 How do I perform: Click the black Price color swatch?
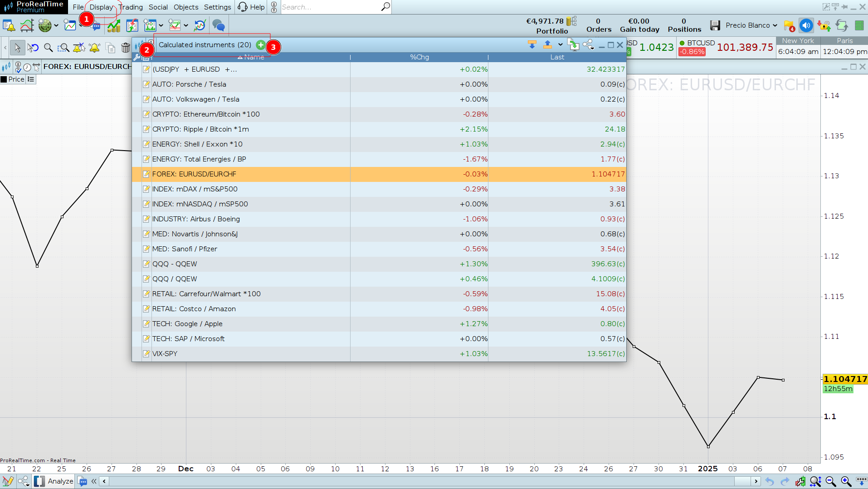[x=4, y=79]
